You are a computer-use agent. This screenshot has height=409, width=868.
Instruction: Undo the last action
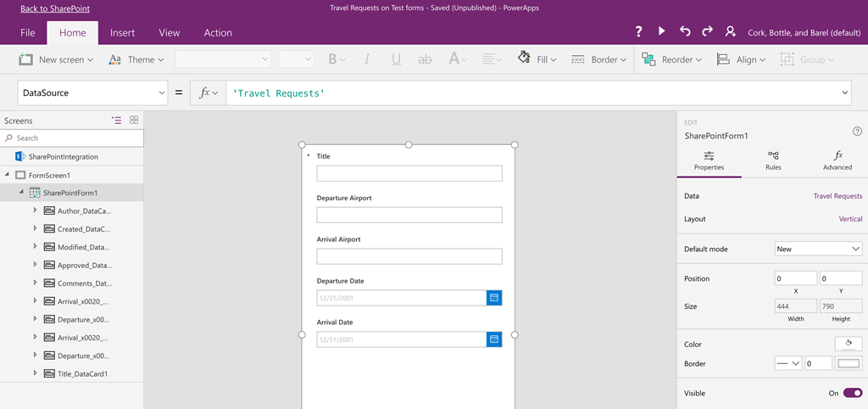click(x=685, y=31)
